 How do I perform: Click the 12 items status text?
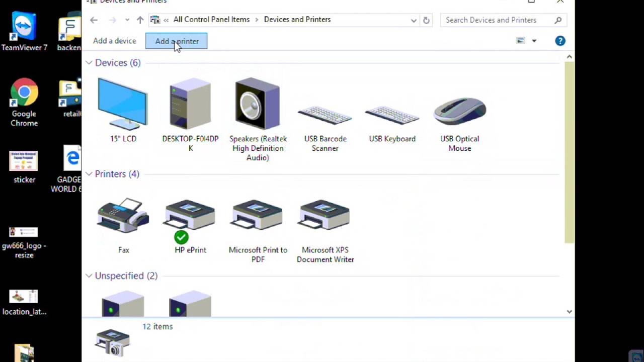tap(157, 327)
